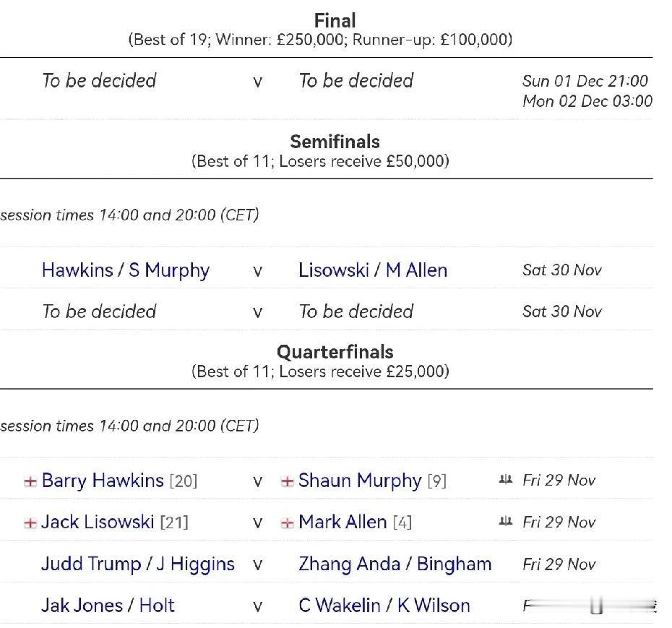Viewport: 672px width, 628px height.
Task: Open Zhang Anda player link
Action: (349, 564)
